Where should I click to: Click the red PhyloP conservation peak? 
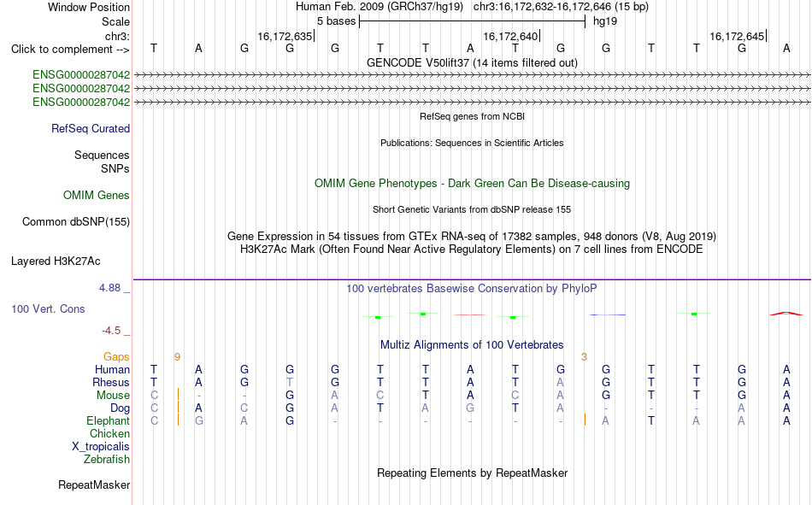pyautogui.click(x=786, y=314)
